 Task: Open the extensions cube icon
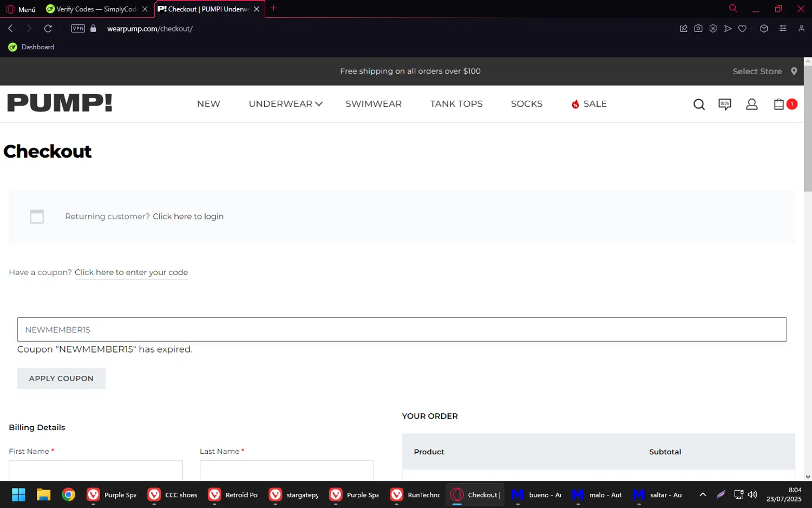click(x=764, y=28)
